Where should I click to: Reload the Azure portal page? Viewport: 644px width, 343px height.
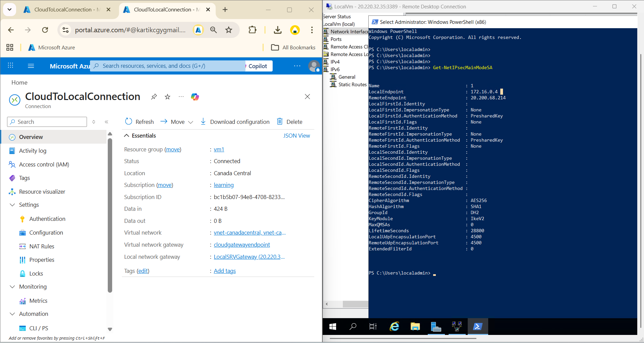pyautogui.click(x=45, y=30)
